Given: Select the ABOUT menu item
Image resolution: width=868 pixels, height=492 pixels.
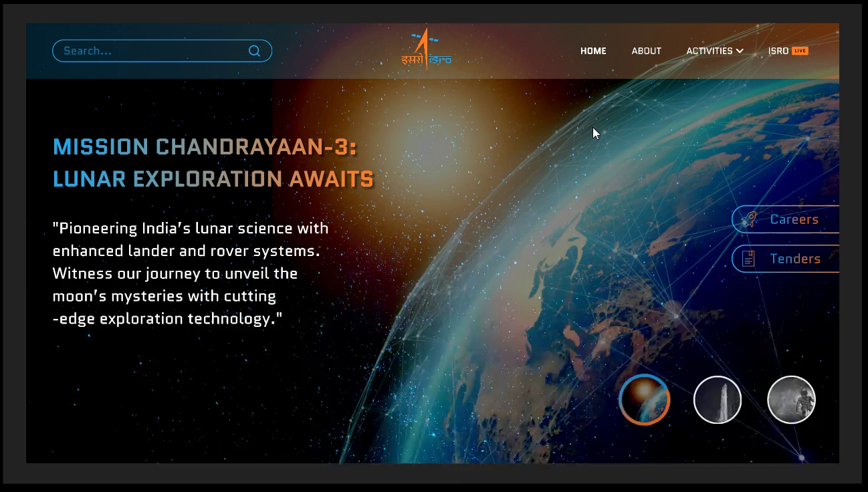Looking at the screenshot, I should 646,50.
